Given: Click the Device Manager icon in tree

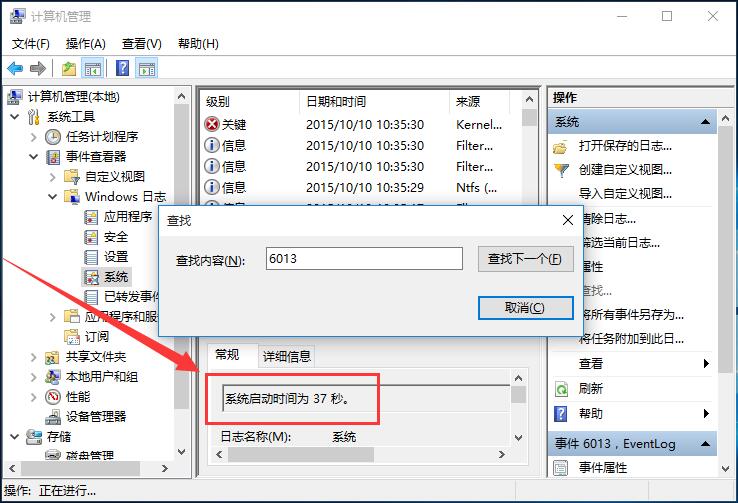Looking at the screenshot, I should click(x=54, y=416).
